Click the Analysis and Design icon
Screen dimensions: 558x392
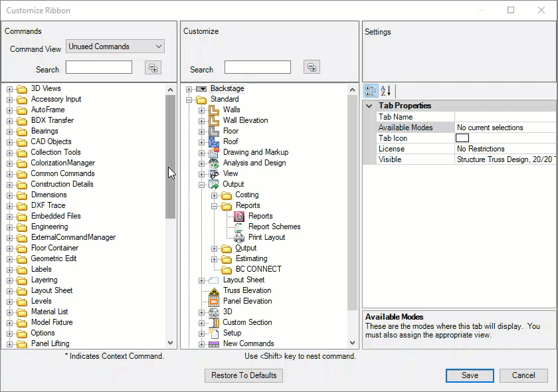[x=213, y=163]
